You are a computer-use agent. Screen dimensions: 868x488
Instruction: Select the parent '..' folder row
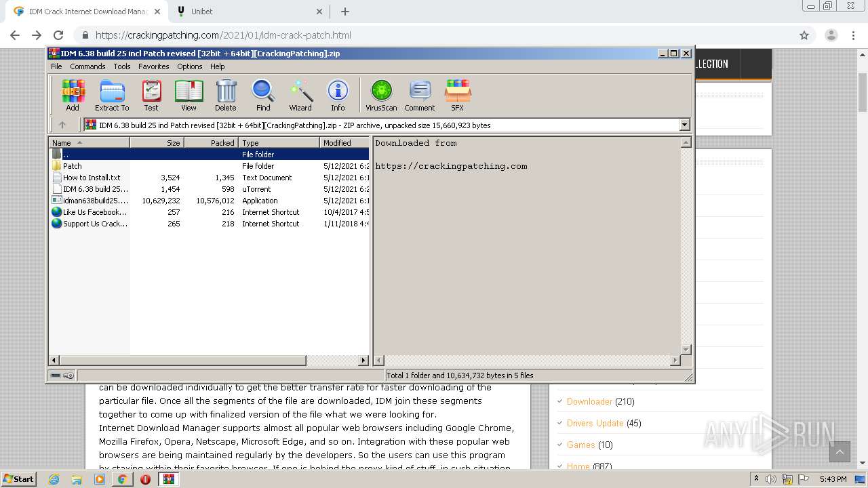[x=209, y=155]
